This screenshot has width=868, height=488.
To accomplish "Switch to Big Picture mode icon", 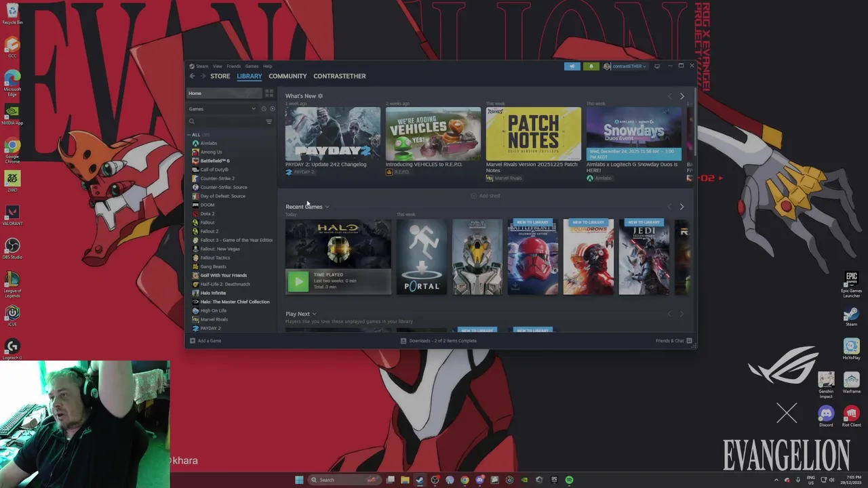I will pos(656,66).
